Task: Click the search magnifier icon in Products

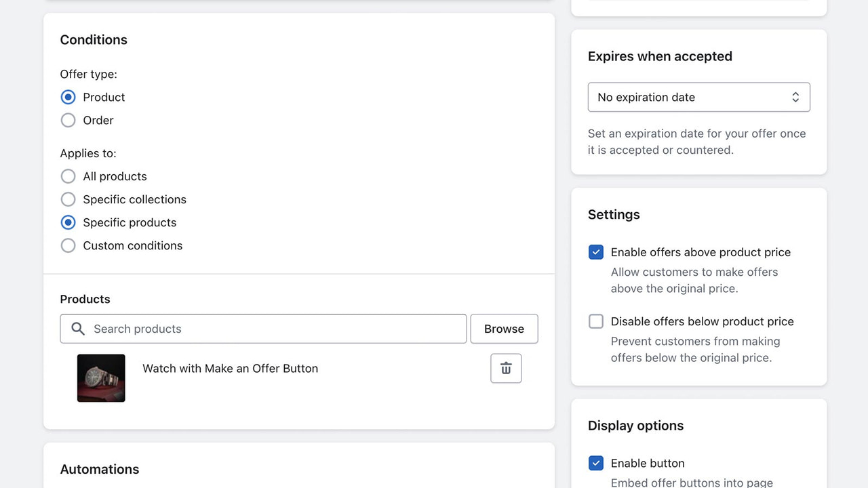Action: 77,329
